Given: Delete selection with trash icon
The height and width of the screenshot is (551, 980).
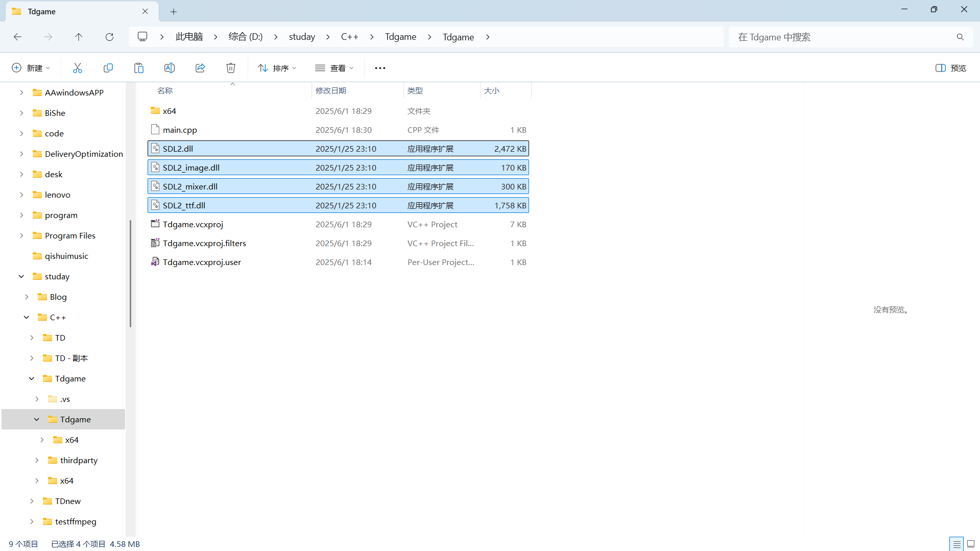Looking at the screenshot, I should [231, 68].
